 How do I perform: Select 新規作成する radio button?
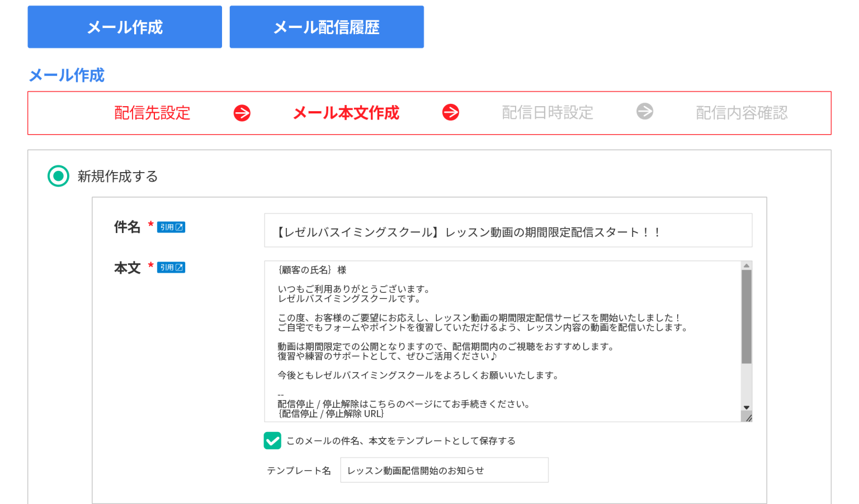click(x=58, y=176)
